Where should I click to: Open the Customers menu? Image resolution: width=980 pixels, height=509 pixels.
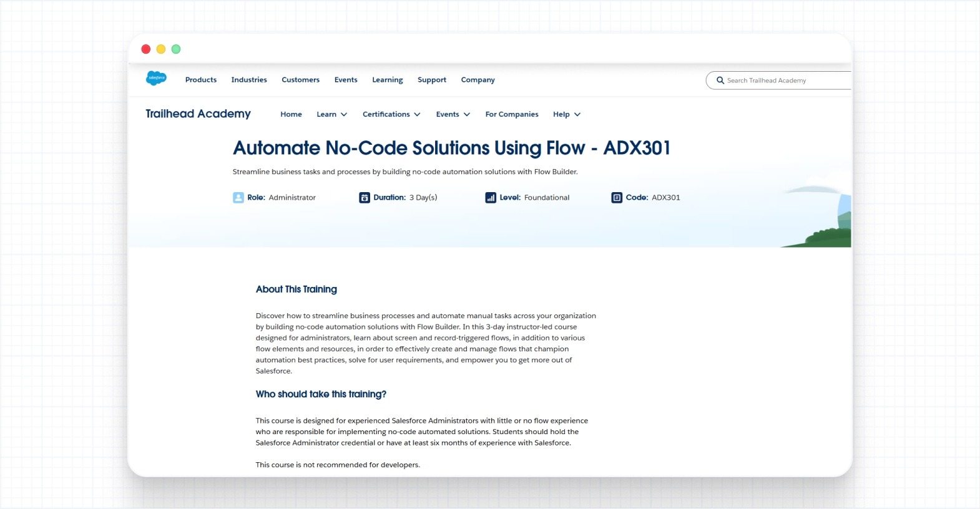[x=300, y=80]
